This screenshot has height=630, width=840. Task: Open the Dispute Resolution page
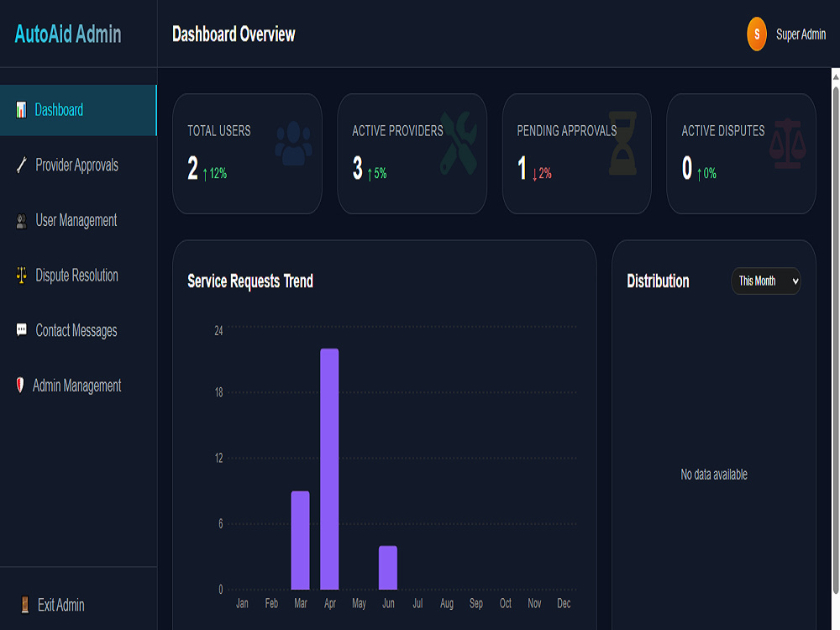[x=78, y=276]
